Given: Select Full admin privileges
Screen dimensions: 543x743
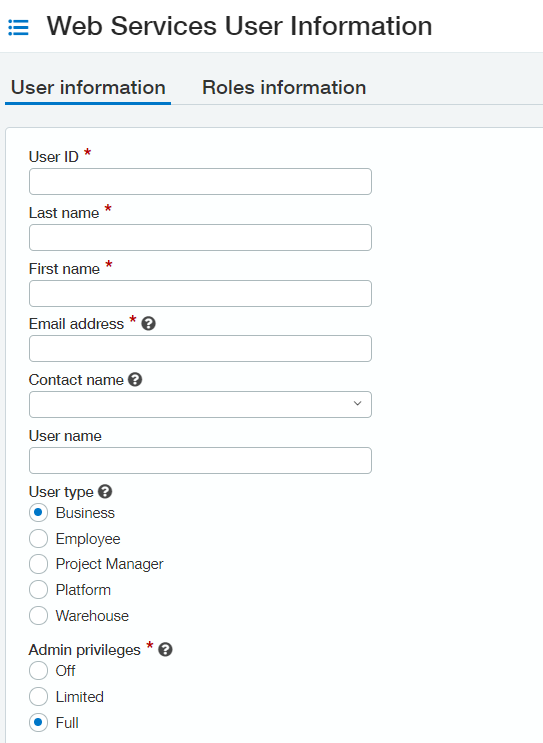Looking at the screenshot, I should point(38,723).
